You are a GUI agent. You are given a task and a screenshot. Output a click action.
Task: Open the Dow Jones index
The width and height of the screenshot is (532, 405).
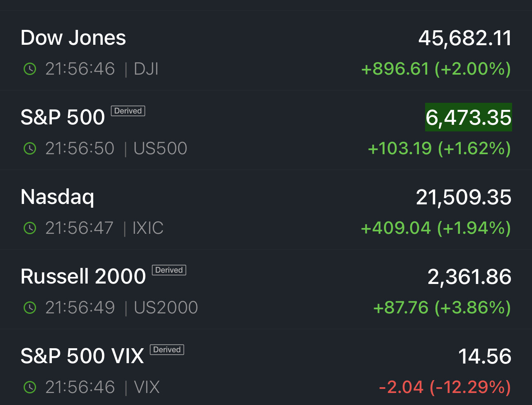pos(73,38)
